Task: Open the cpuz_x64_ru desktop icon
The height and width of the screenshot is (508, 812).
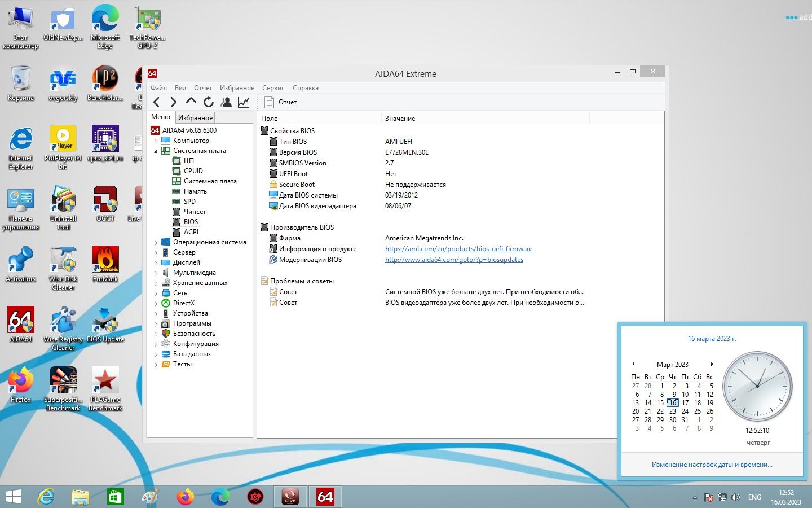Action: [105, 143]
